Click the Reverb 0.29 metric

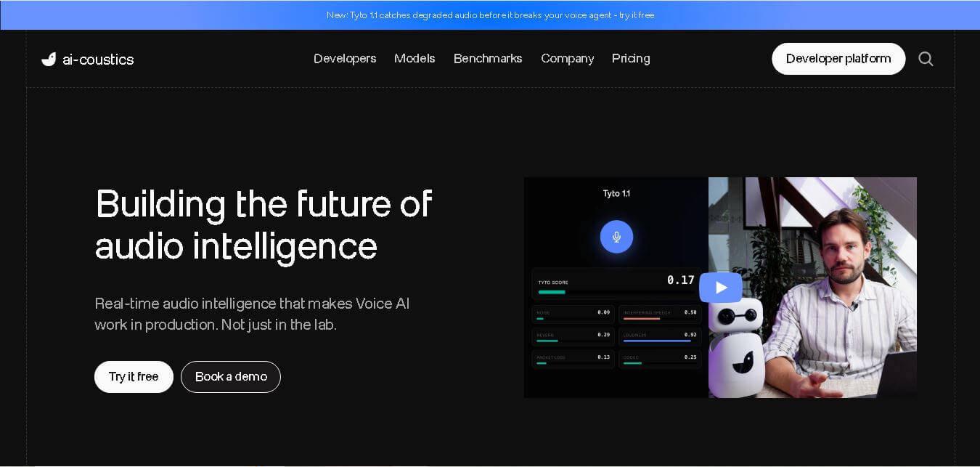click(x=573, y=336)
